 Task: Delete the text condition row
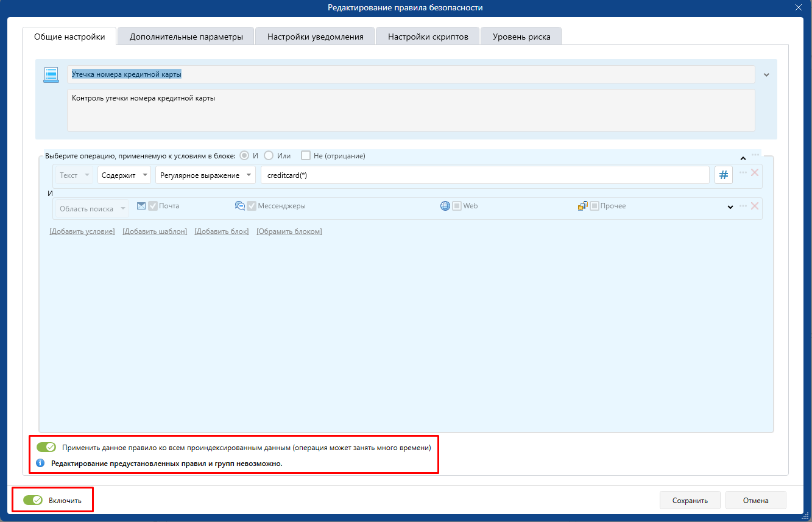point(755,173)
